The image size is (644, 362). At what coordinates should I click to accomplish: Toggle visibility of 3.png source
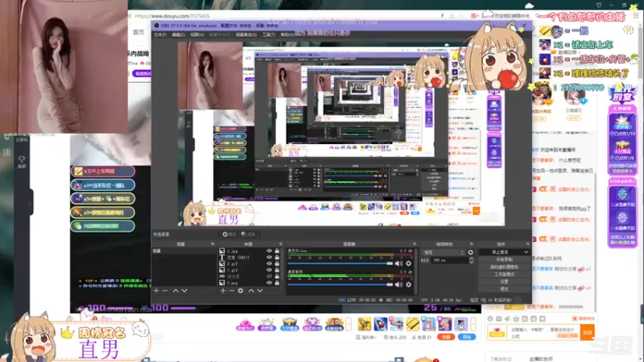tap(269, 283)
